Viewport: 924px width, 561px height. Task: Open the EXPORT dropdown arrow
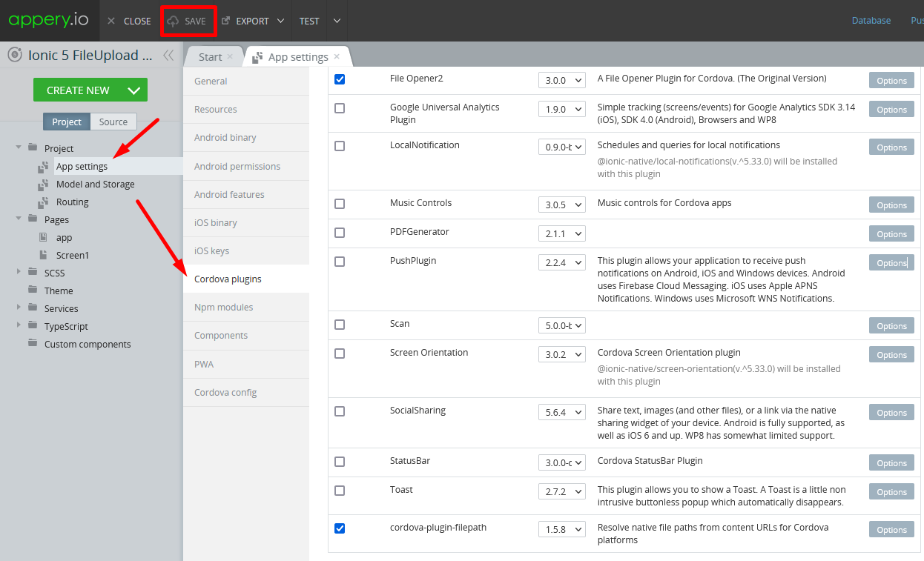280,21
